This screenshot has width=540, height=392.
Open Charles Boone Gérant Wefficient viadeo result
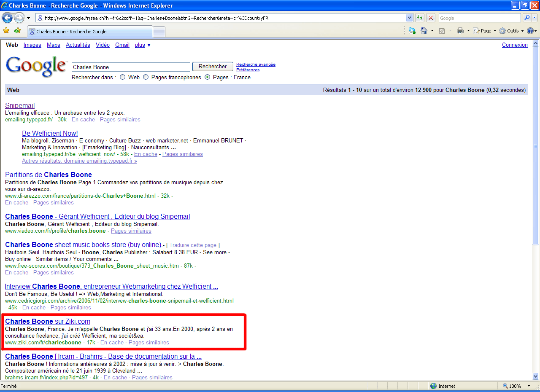97,216
